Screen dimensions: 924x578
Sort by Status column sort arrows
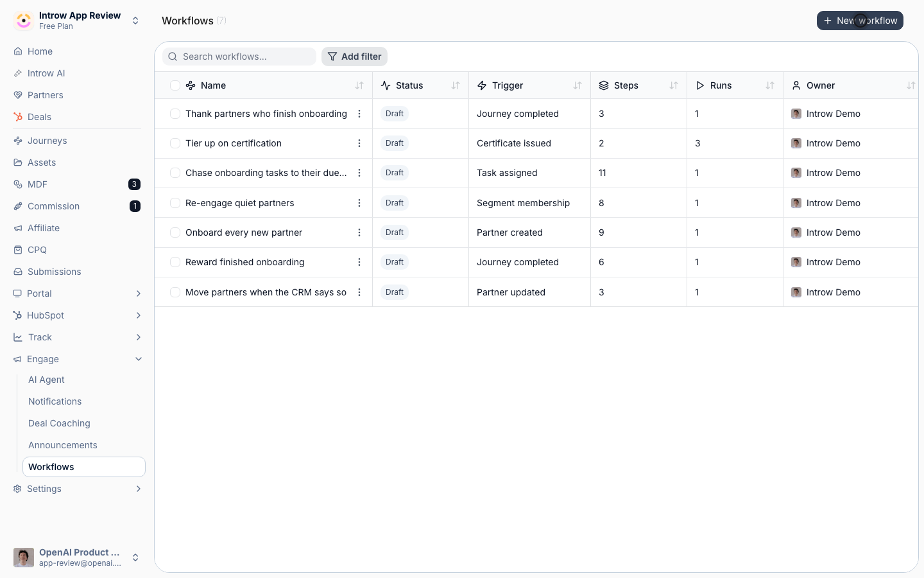(x=456, y=85)
